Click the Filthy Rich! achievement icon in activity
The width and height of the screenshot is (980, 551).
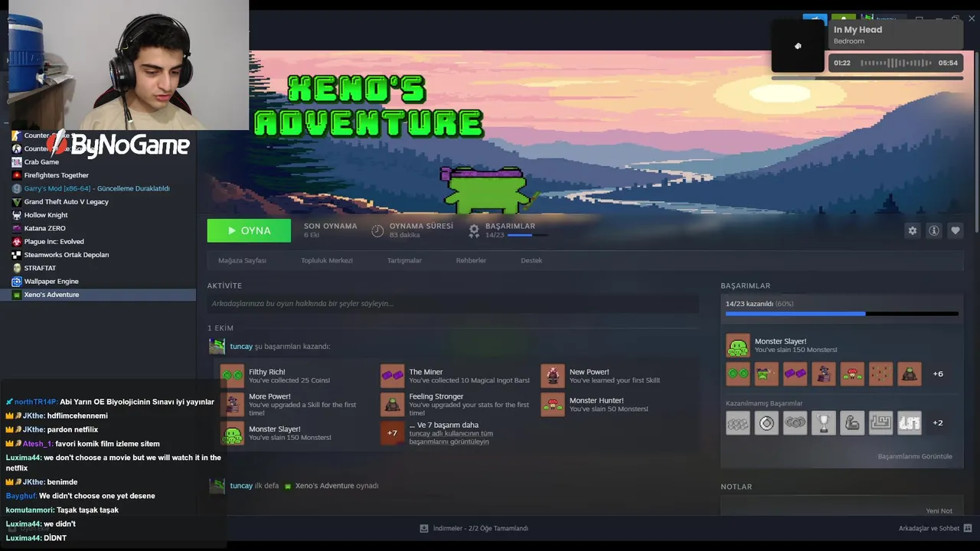(232, 376)
